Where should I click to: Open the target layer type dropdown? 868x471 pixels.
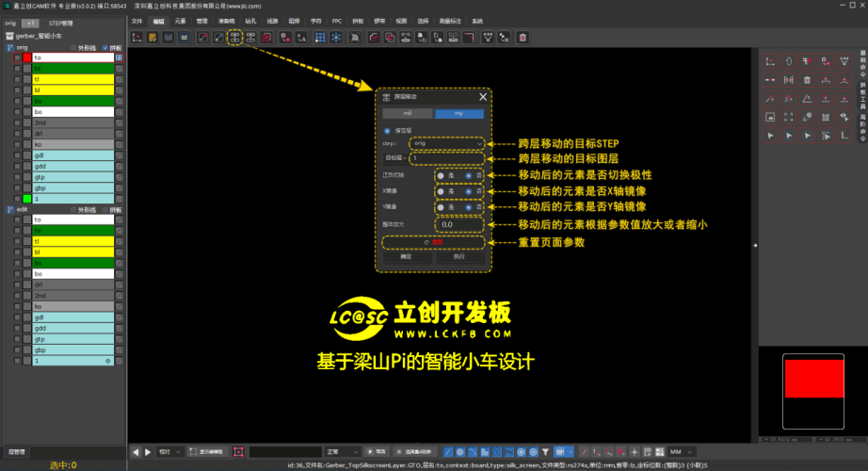click(395, 158)
